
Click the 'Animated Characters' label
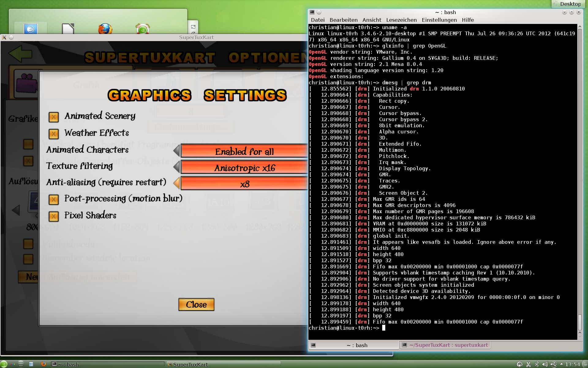[87, 150]
